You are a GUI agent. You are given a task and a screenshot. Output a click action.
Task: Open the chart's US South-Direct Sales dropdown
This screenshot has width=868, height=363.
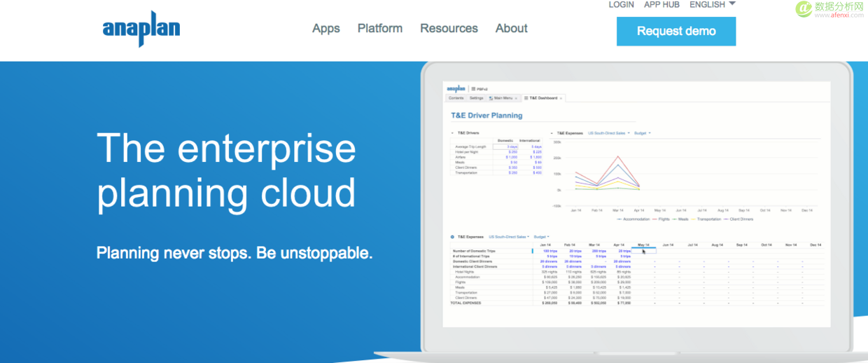tap(609, 132)
